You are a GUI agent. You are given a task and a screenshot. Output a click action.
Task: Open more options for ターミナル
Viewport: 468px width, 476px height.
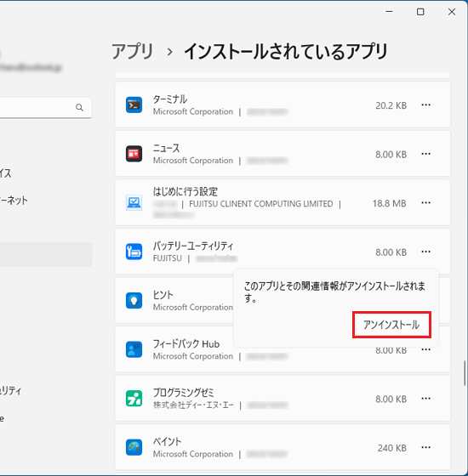pos(426,105)
